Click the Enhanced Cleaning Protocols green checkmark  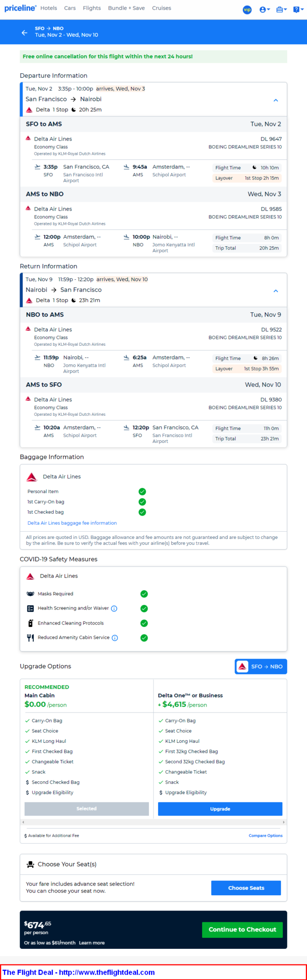coord(144,623)
